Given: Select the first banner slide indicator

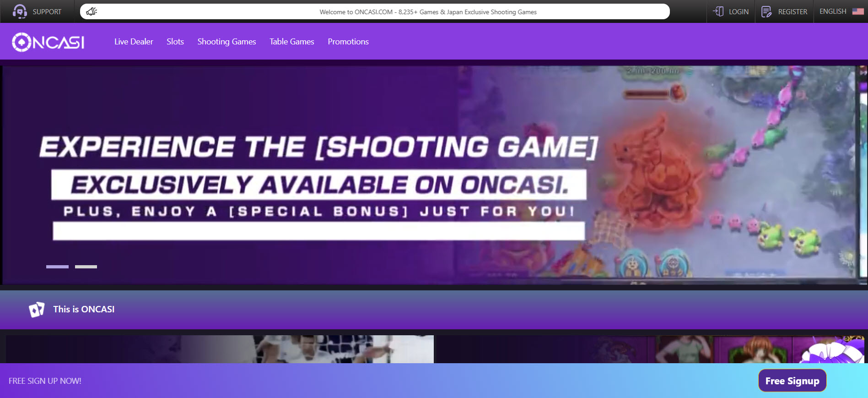Looking at the screenshot, I should point(57,267).
